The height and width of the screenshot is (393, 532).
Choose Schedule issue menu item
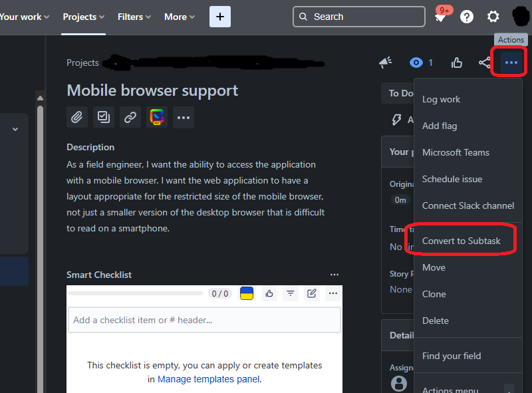pyautogui.click(x=467, y=179)
